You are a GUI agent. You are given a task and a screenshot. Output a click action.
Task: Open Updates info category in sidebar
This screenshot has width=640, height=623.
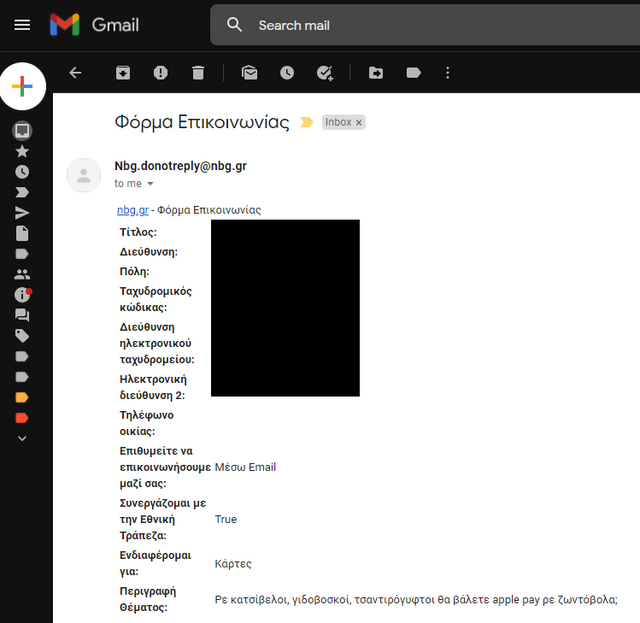click(23, 294)
